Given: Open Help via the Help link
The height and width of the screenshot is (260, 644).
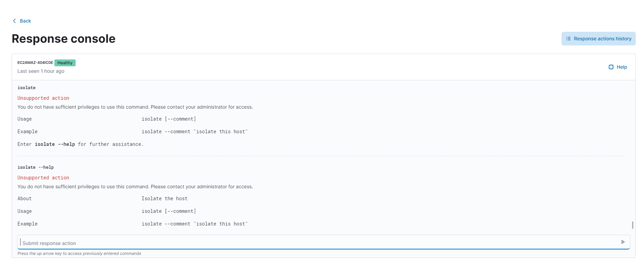Looking at the screenshot, I should click(621, 67).
